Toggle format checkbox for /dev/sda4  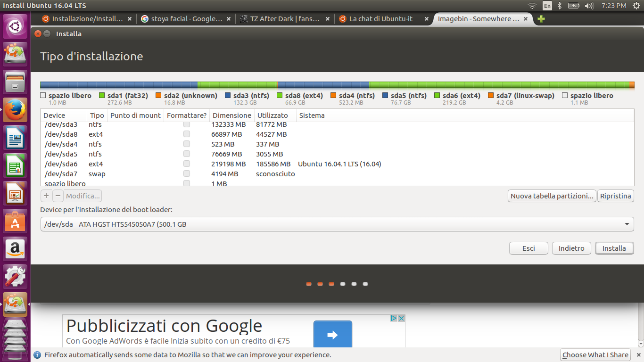pos(187,144)
